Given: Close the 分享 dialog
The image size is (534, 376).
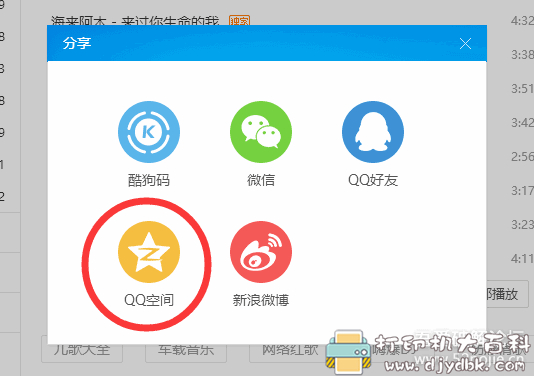Looking at the screenshot, I should click(465, 44).
